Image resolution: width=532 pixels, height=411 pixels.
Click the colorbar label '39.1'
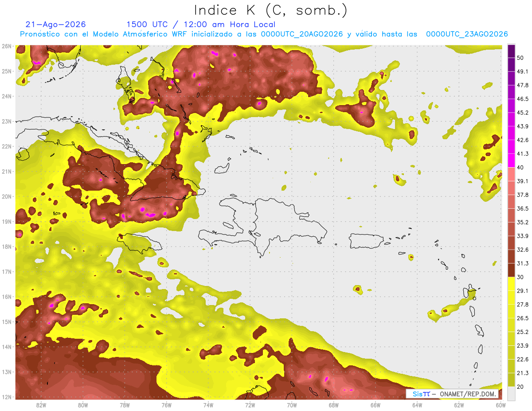click(x=522, y=181)
